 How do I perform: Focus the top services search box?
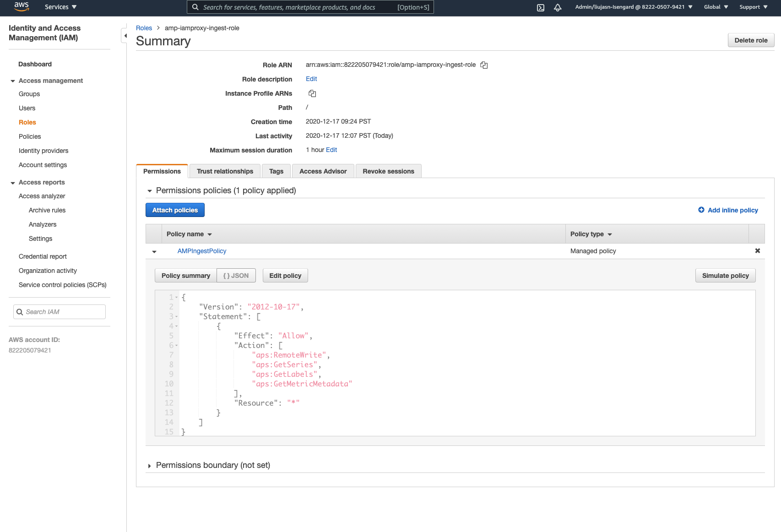coord(310,7)
